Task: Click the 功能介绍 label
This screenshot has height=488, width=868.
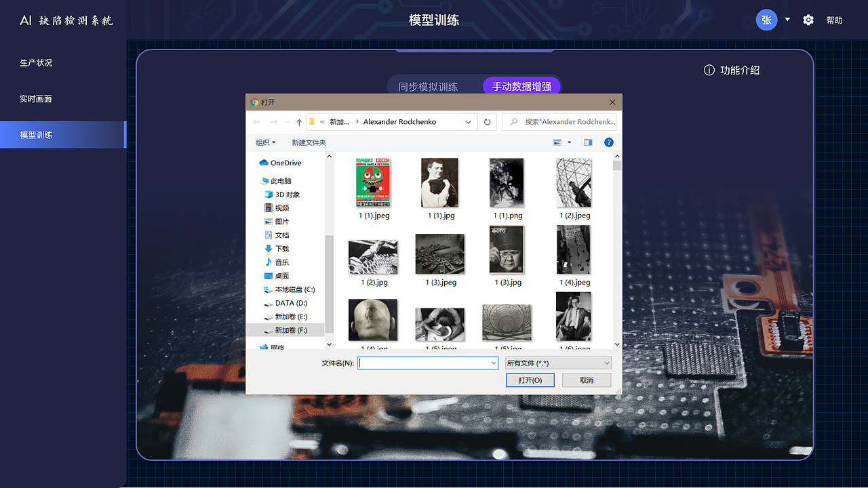Action: point(740,70)
